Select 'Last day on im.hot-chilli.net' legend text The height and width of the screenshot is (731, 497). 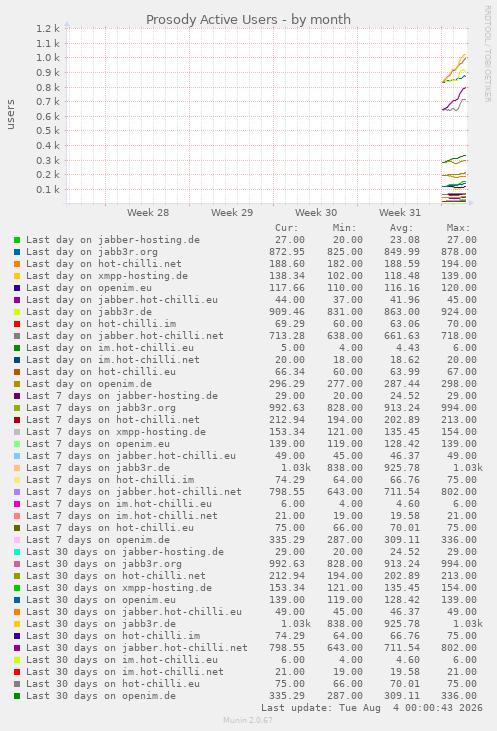112,360
